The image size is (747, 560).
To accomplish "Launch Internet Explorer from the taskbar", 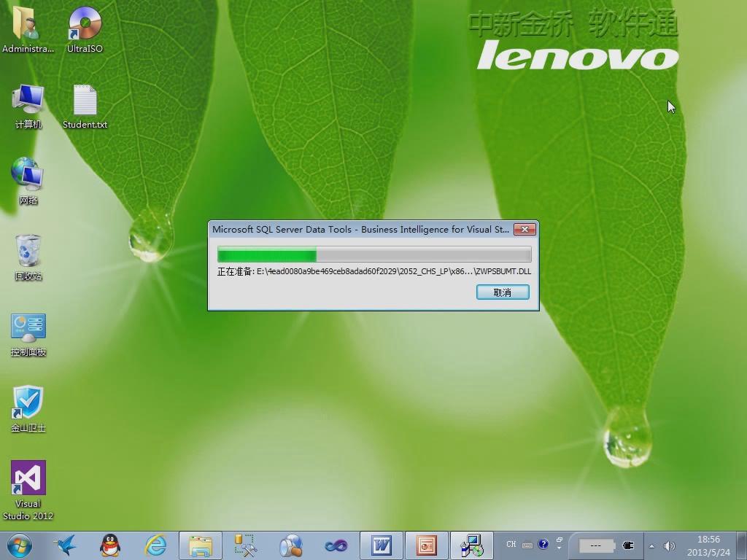I will point(156,545).
